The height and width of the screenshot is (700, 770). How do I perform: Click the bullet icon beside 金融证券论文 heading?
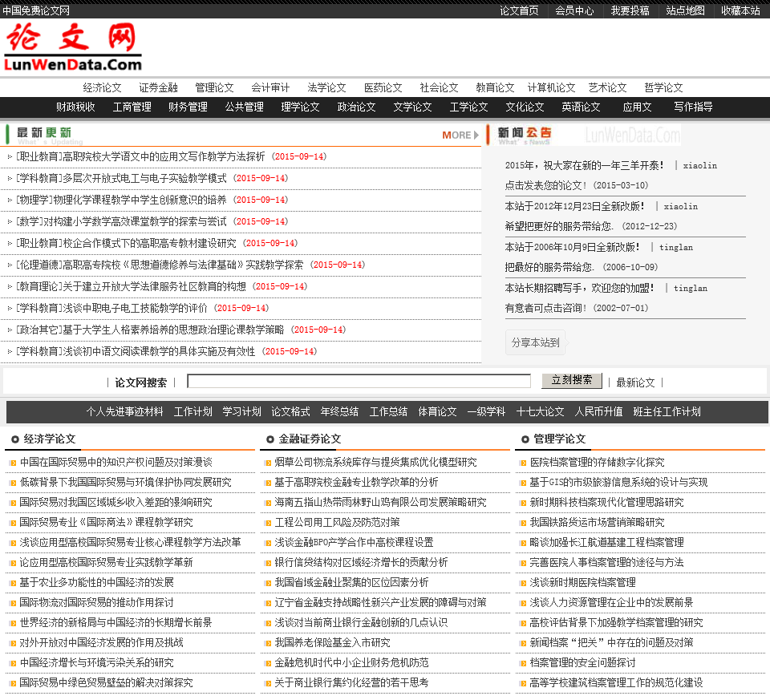point(270,439)
